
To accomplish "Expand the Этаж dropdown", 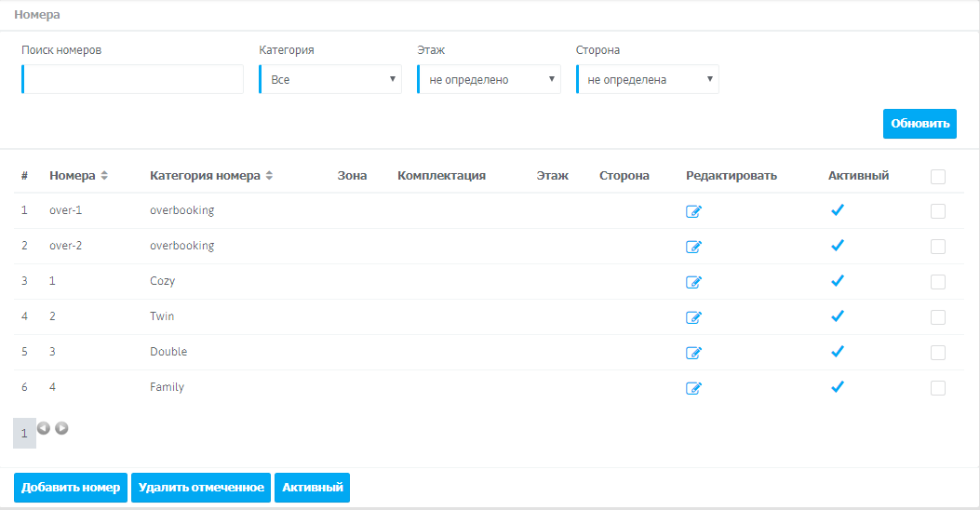I will pos(490,80).
